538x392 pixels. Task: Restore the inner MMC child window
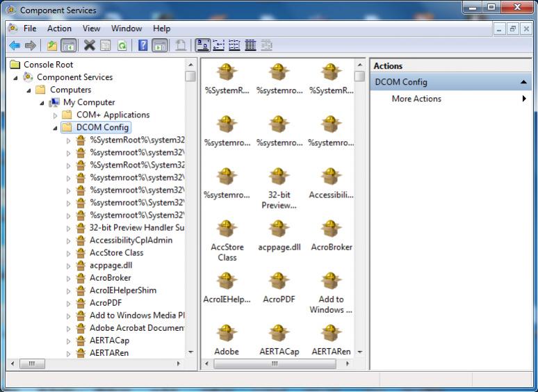pyautogui.click(x=512, y=28)
